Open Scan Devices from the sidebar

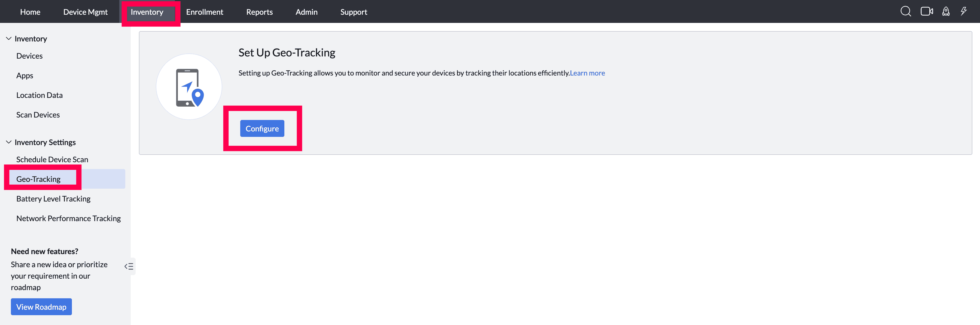[38, 114]
